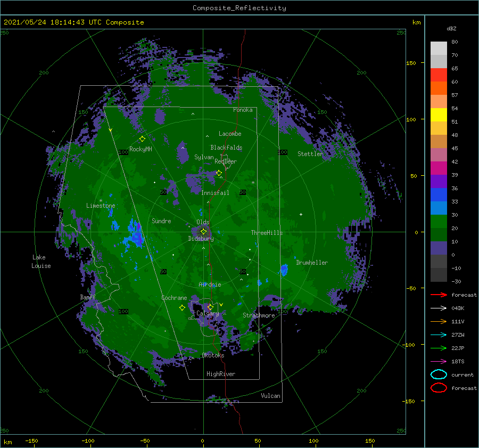Click the purple swatch below 39 dBZ
Image resolution: width=479 pixels, height=448 pixels.
[439, 181]
